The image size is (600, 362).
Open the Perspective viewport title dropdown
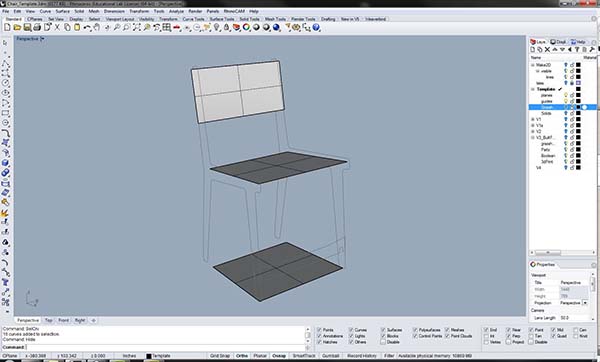42,39
